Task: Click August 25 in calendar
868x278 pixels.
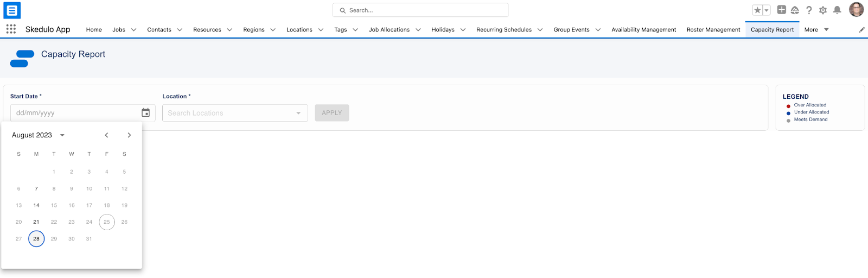Action: (107, 222)
